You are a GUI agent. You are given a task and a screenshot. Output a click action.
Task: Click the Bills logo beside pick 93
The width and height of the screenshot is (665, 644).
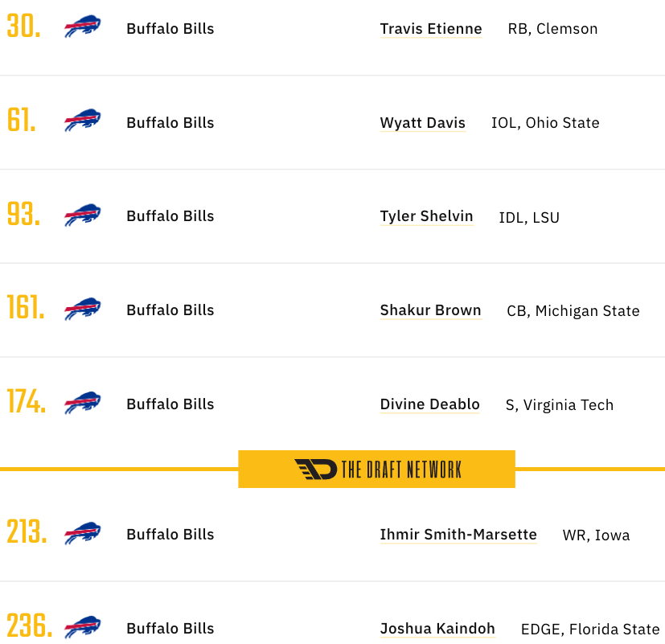point(82,215)
